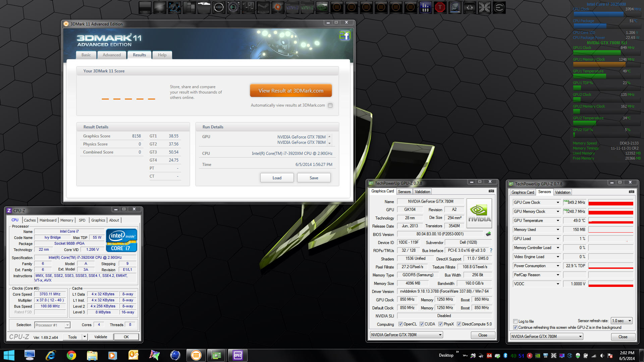This screenshot has width=644, height=362.
Task: Click the volume speaker tray icon
Action: tap(602, 356)
